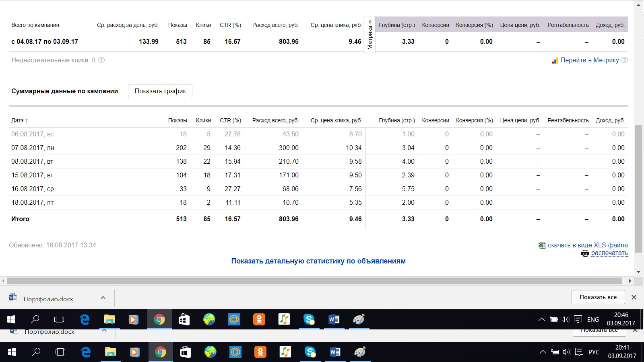Open the Портфолио.docx downloaded file
The image size is (644, 362).
coord(48,299)
